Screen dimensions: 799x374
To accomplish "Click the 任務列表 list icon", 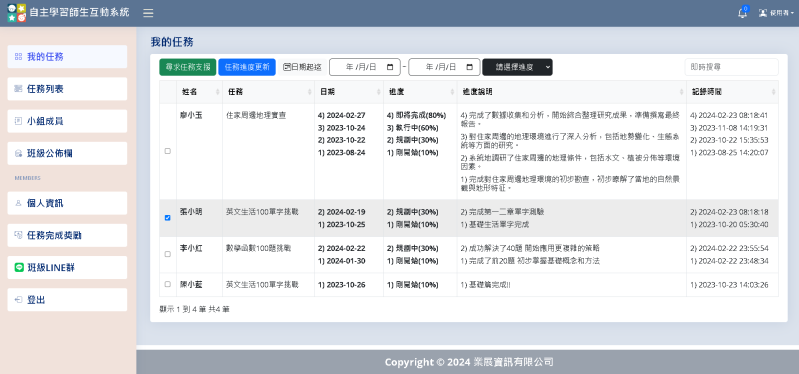I will tap(18, 89).
